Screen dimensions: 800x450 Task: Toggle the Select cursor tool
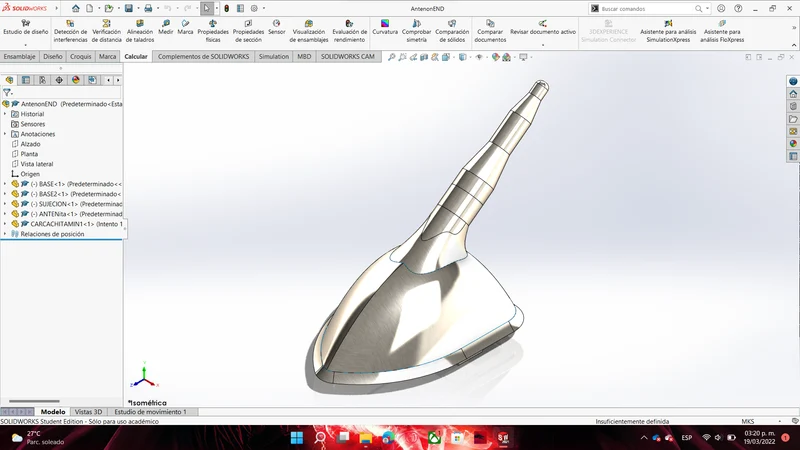click(x=207, y=8)
